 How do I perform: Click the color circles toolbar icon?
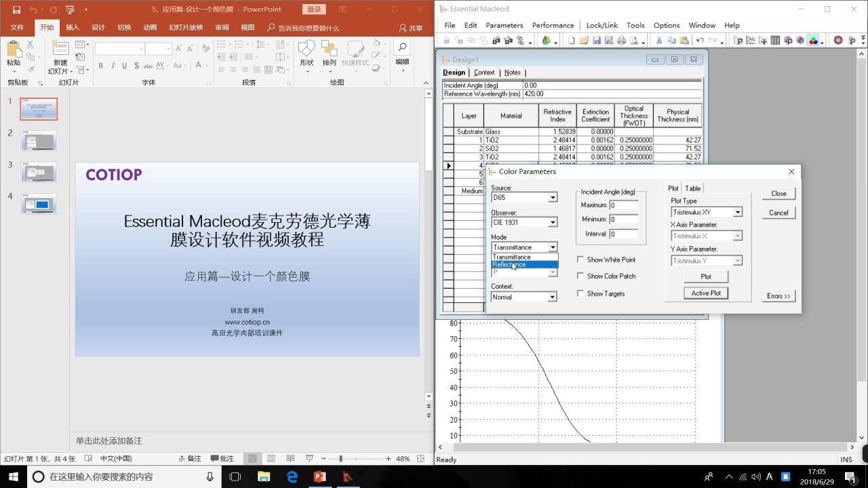(x=813, y=41)
